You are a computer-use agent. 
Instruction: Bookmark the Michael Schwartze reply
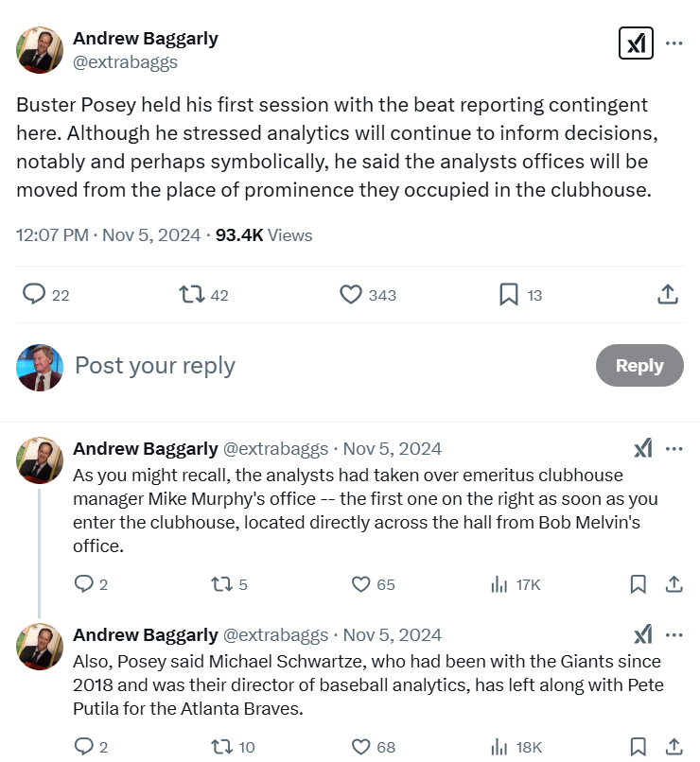[x=639, y=747]
